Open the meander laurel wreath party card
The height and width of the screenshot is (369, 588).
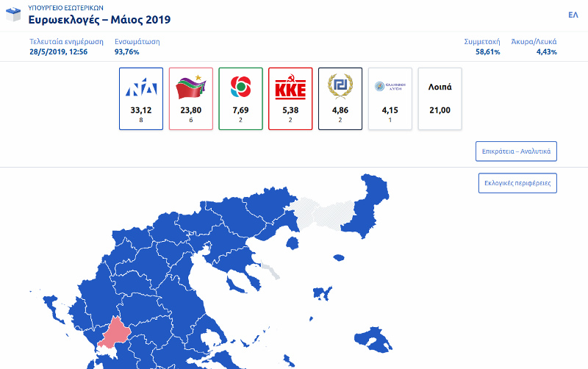coord(340,99)
